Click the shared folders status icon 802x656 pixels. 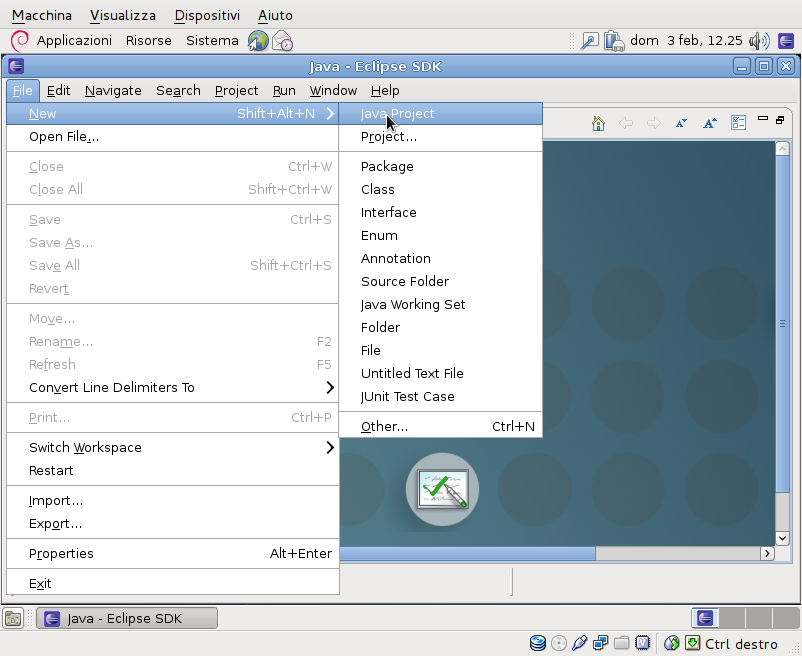click(x=621, y=643)
